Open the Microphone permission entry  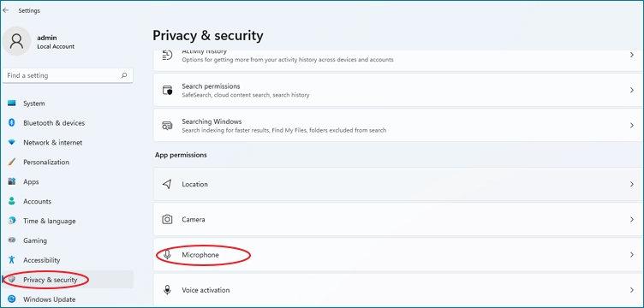(x=397, y=255)
